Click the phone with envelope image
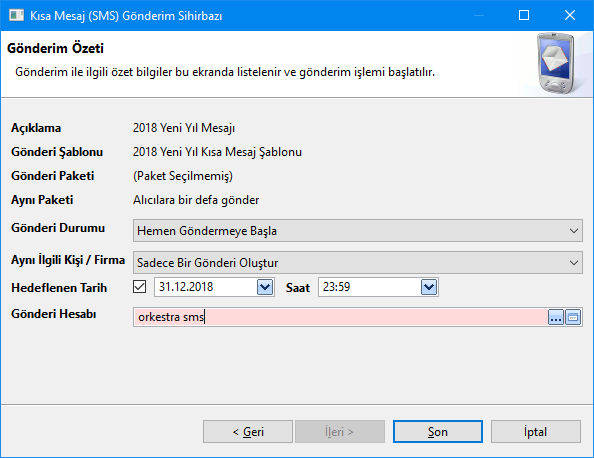The height and width of the screenshot is (458, 594). pos(556,63)
